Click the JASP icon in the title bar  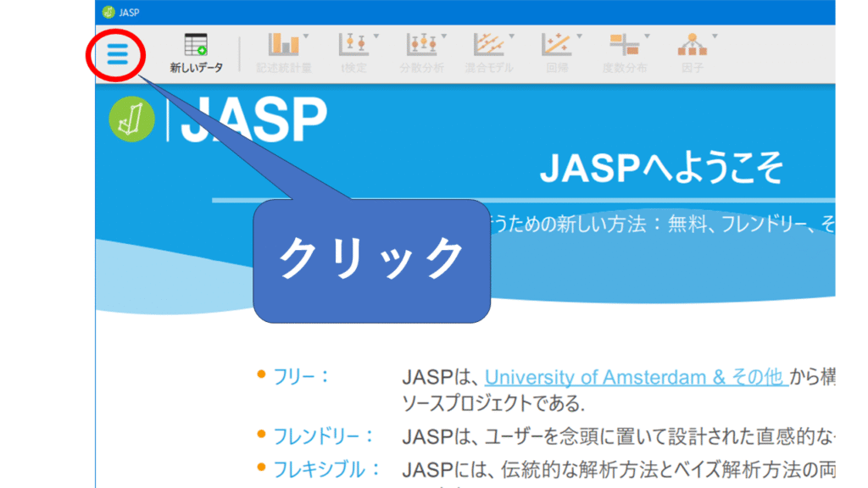[x=108, y=12]
